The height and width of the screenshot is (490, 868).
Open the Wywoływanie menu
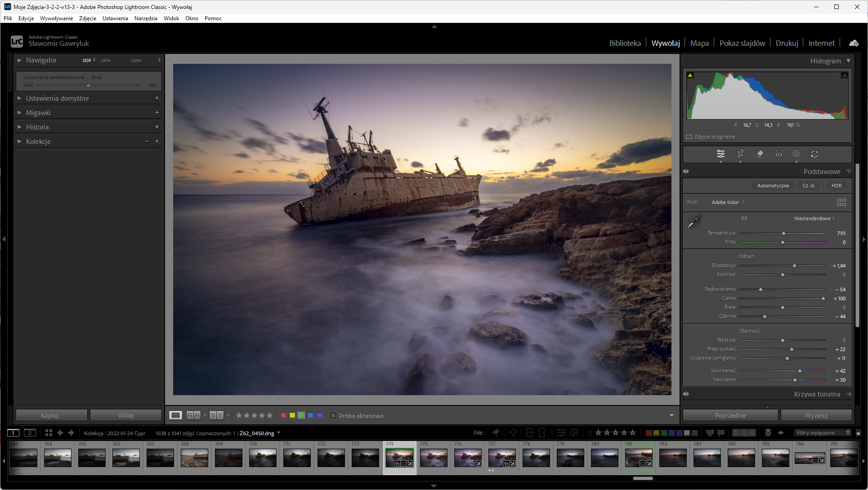[56, 18]
